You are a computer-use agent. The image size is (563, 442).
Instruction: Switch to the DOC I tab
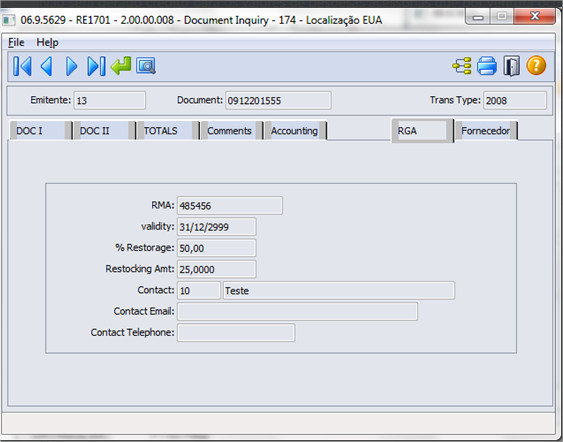40,131
